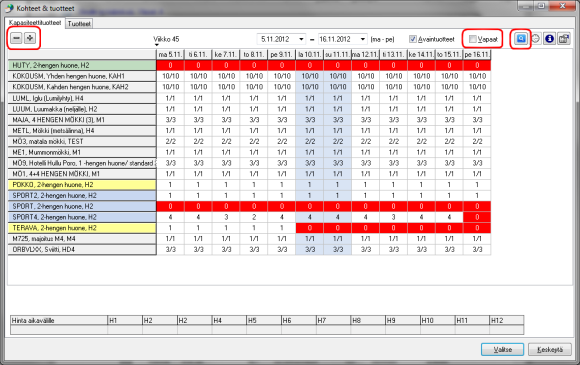Select yellow row POKKO, 2-hengen huone, H2
580x365 pixels.
(82, 185)
